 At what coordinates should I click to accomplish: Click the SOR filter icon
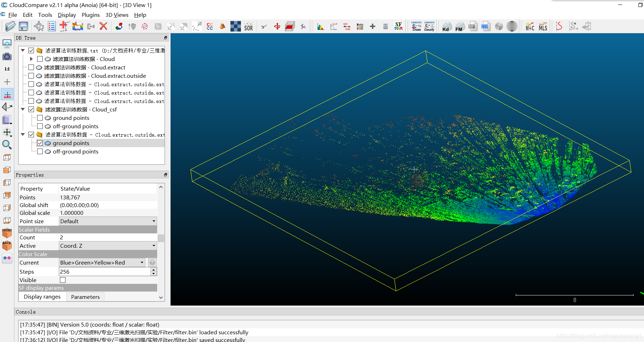(249, 26)
